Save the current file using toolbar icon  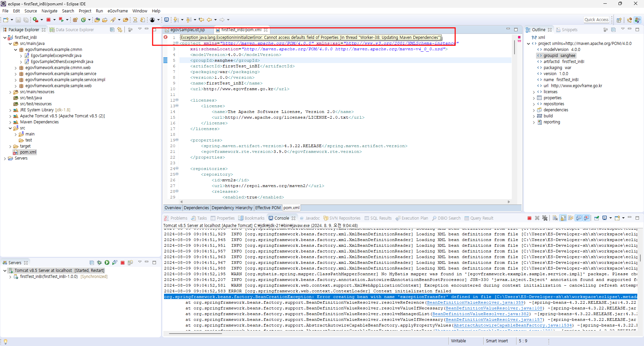pyautogui.click(x=18, y=19)
